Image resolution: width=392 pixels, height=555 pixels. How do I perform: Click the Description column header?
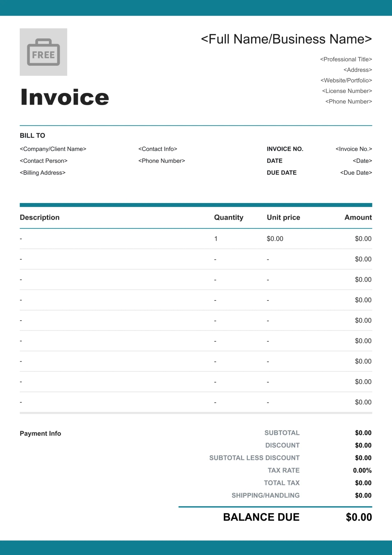40,218
